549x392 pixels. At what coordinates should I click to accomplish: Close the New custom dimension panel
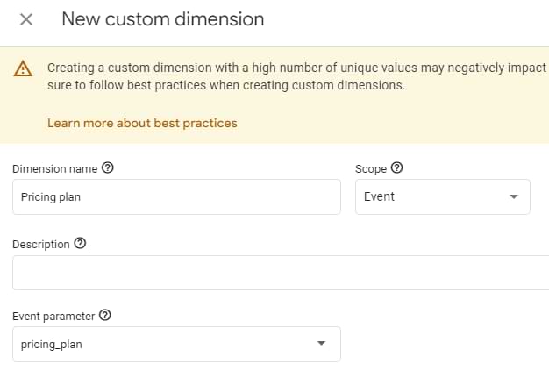pyautogui.click(x=26, y=19)
